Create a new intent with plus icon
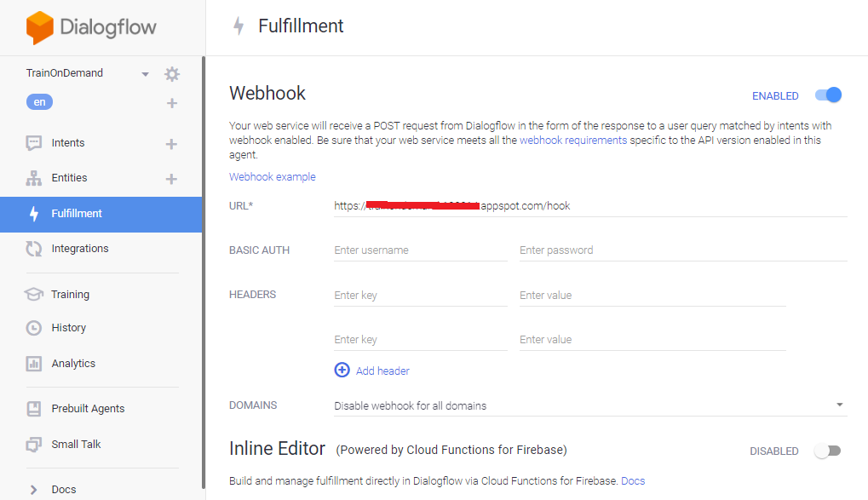The width and height of the screenshot is (868, 500). click(x=171, y=144)
